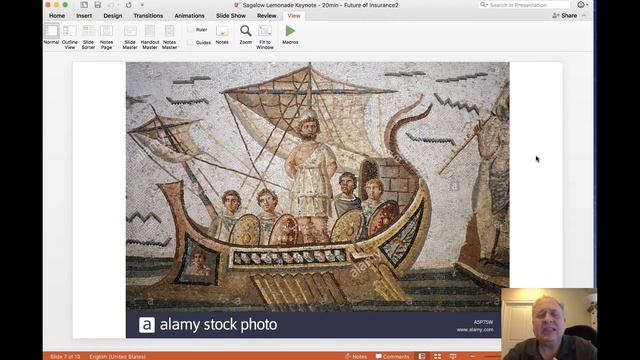Click the Share button
The width and height of the screenshot is (640, 360).
point(564,16)
